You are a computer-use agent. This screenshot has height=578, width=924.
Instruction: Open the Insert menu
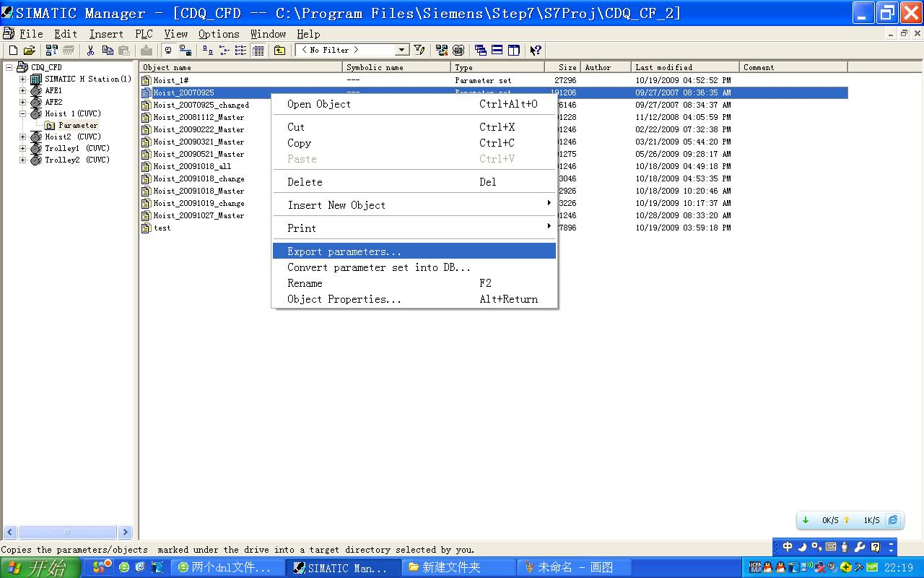106,34
